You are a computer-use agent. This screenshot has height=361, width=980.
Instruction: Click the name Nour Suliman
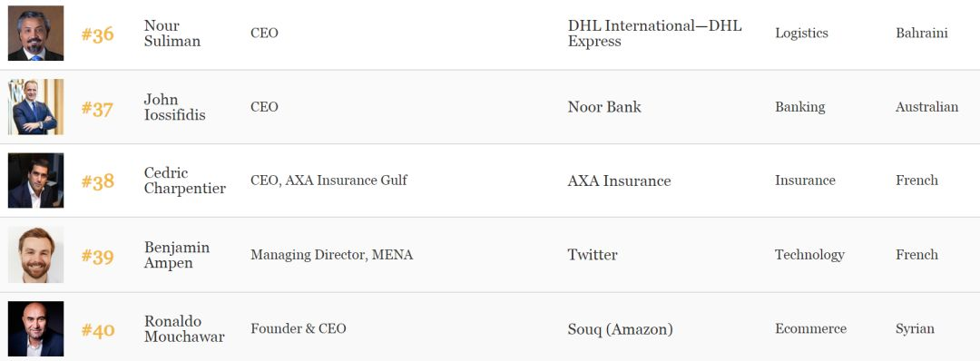pyautogui.click(x=172, y=33)
